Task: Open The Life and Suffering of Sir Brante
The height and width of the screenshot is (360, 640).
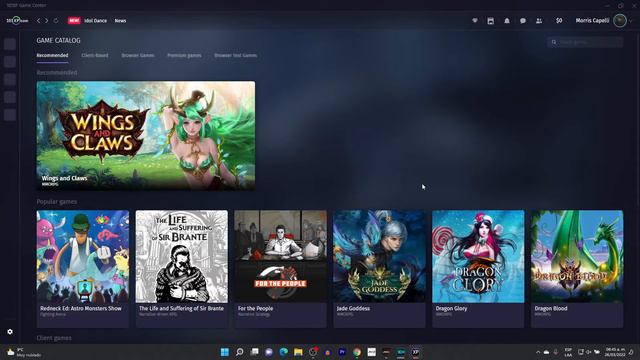Action: (182, 269)
